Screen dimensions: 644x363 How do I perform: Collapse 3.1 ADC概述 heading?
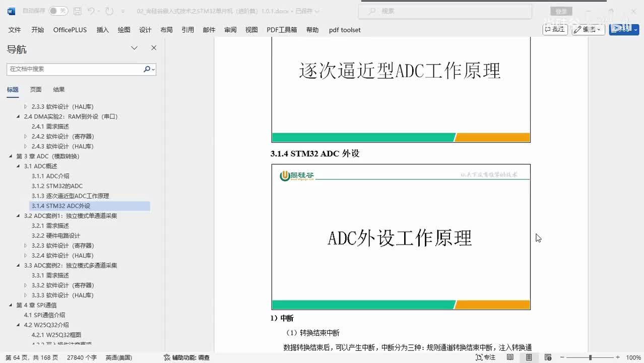tap(19, 166)
